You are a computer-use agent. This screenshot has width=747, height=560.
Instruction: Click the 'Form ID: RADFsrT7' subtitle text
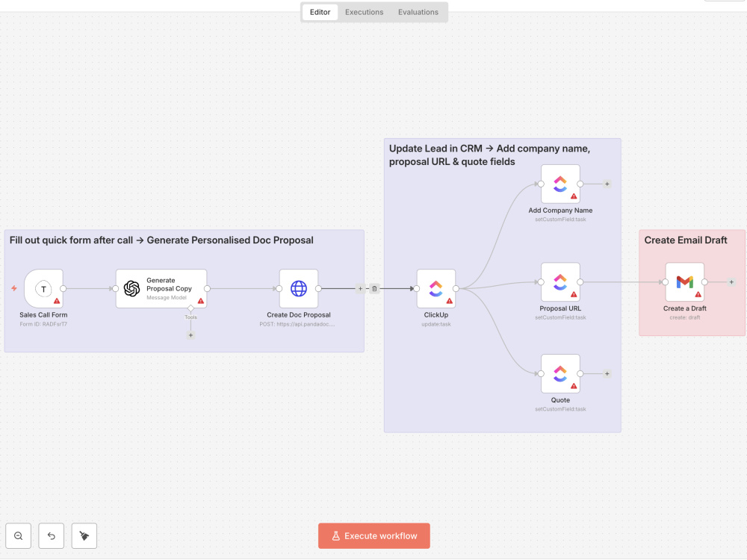(x=43, y=324)
